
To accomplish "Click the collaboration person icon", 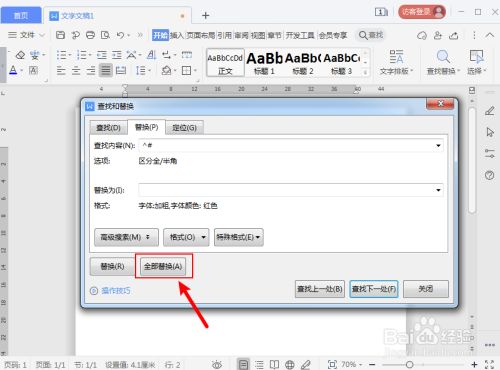I will [x=438, y=35].
